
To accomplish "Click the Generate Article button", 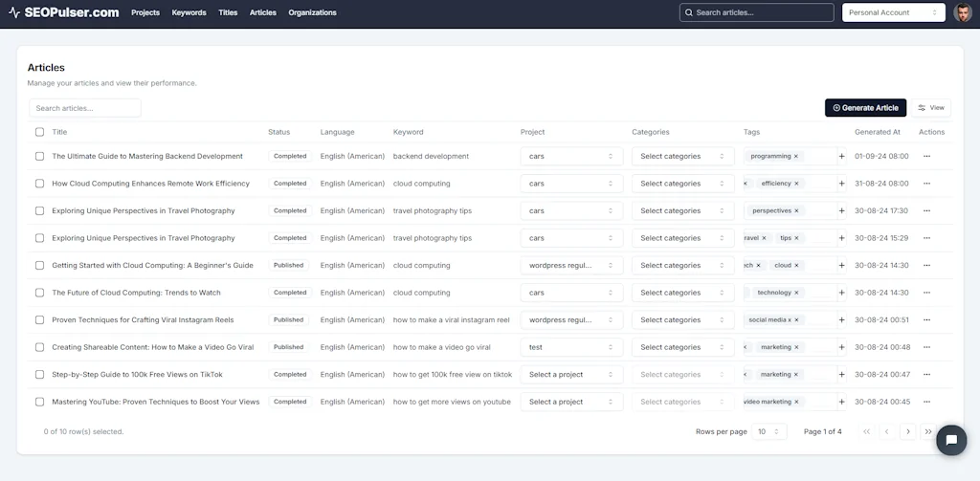I will [865, 108].
